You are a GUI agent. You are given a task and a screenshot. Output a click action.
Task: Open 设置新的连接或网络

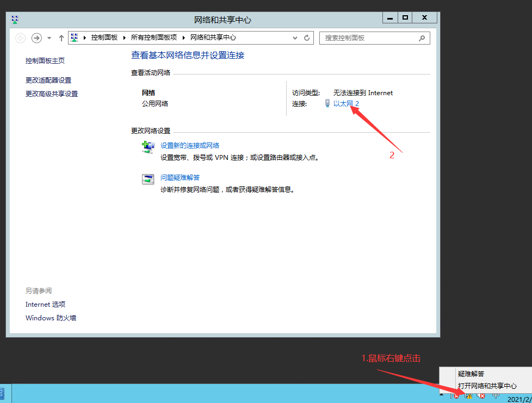(190, 146)
